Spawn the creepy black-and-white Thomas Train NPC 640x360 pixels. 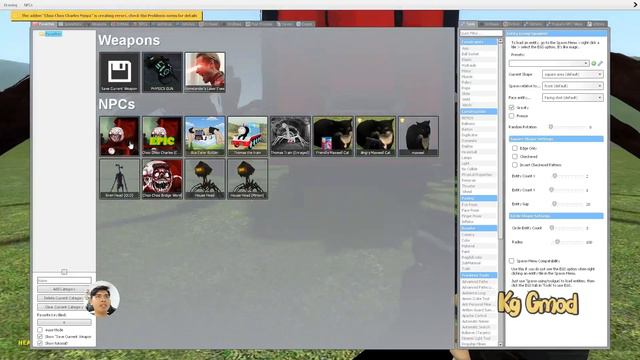click(290, 136)
